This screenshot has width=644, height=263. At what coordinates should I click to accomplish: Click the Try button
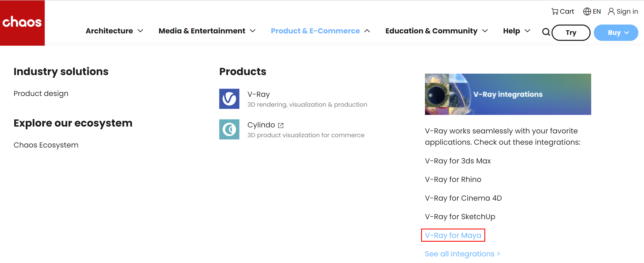tap(571, 32)
